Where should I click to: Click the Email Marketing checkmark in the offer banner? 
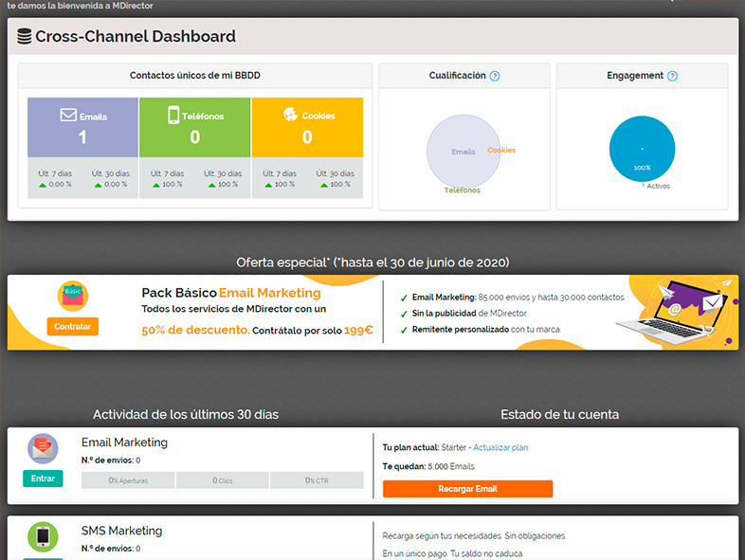point(404,298)
